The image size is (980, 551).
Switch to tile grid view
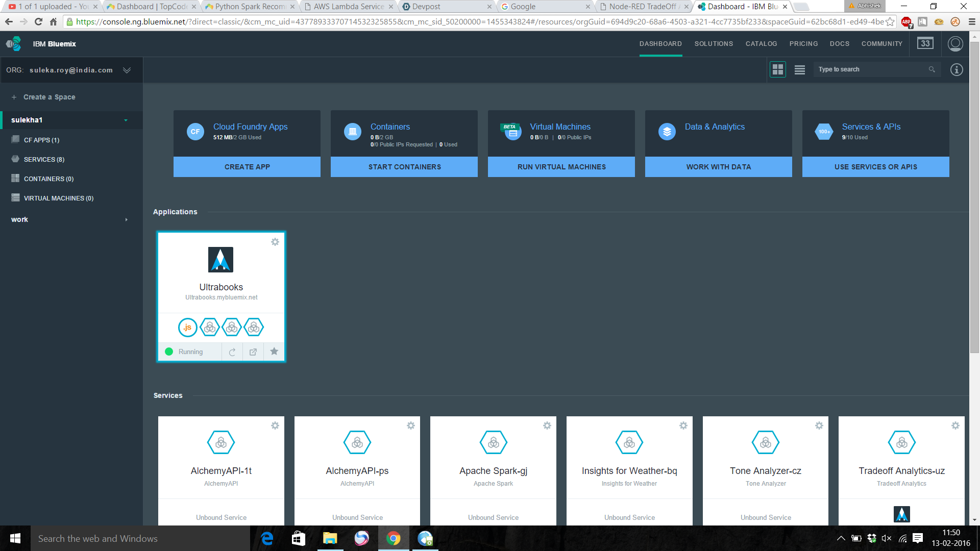click(x=778, y=69)
